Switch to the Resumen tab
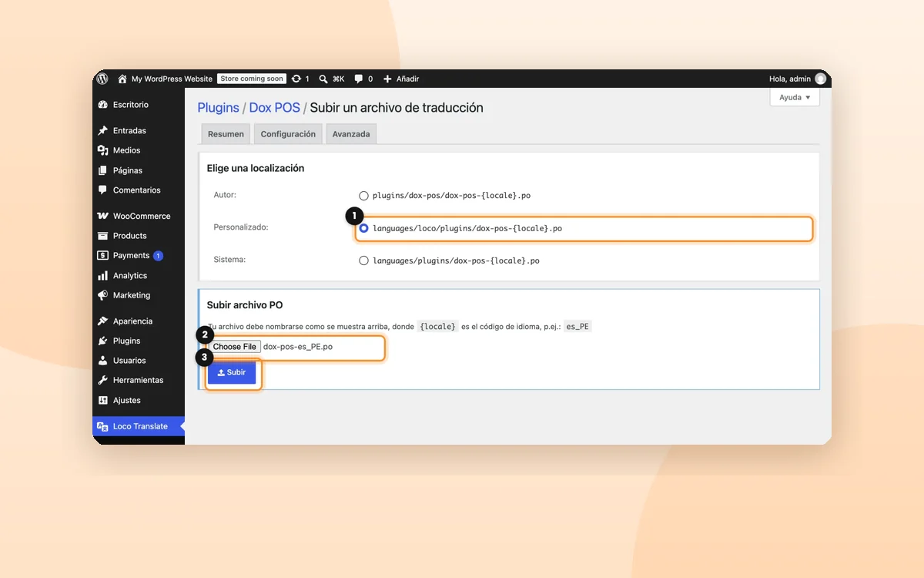This screenshot has width=924, height=578. (x=226, y=134)
